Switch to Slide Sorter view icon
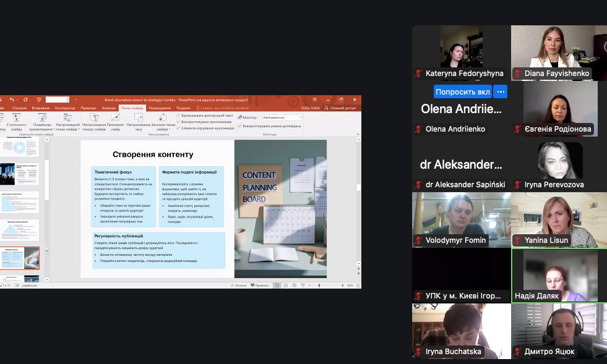This screenshot has width=607, height=364. pyautogui.click(x=286, y=286)
